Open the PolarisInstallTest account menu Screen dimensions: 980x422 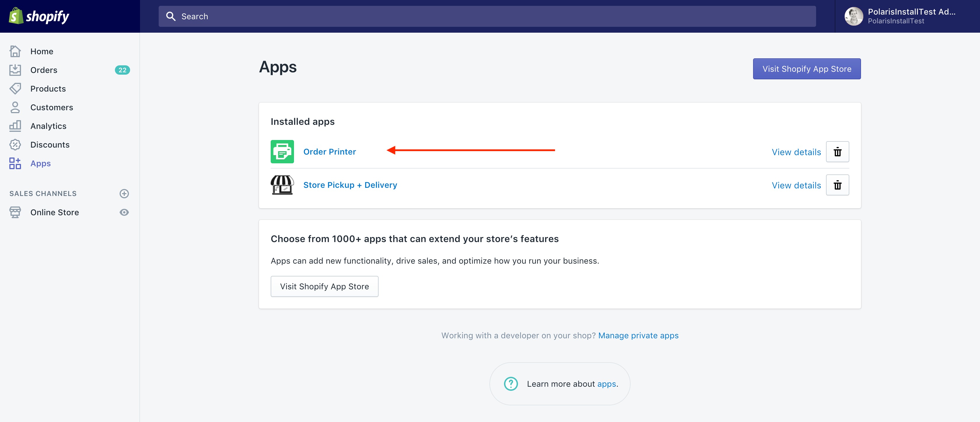[911, 16]
